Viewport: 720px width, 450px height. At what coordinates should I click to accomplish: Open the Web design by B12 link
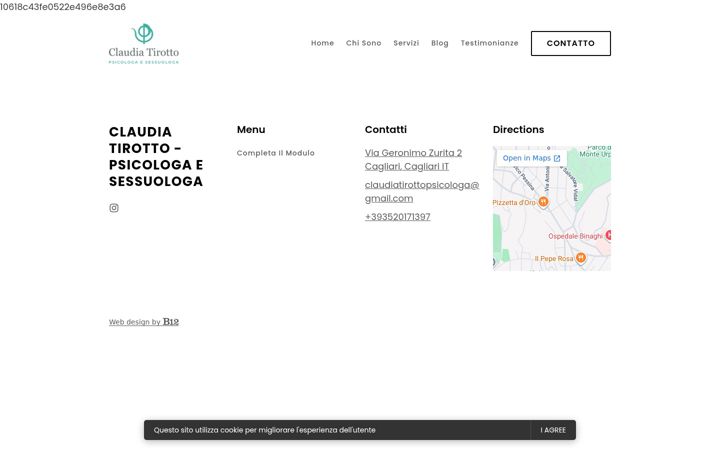(144, 322)
